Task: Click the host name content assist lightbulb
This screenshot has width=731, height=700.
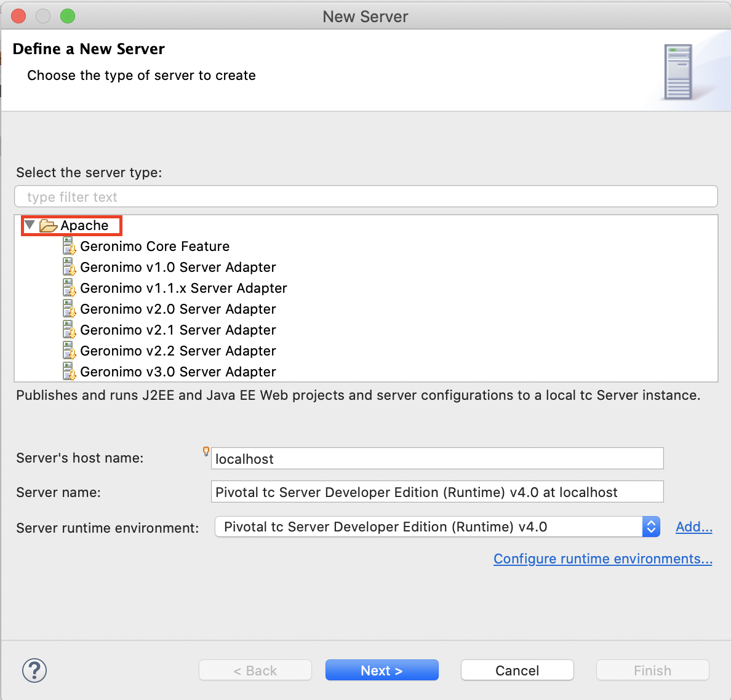Action: 206,451
